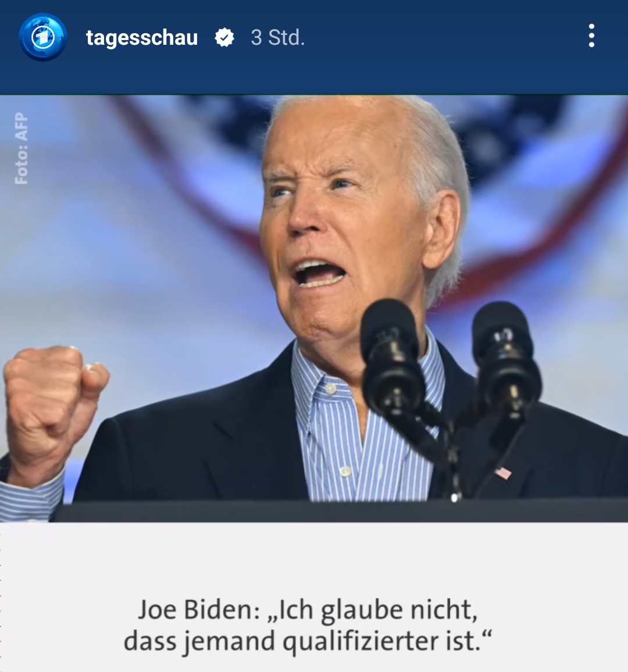Select the headline quote text in the caption

[308, 625]
